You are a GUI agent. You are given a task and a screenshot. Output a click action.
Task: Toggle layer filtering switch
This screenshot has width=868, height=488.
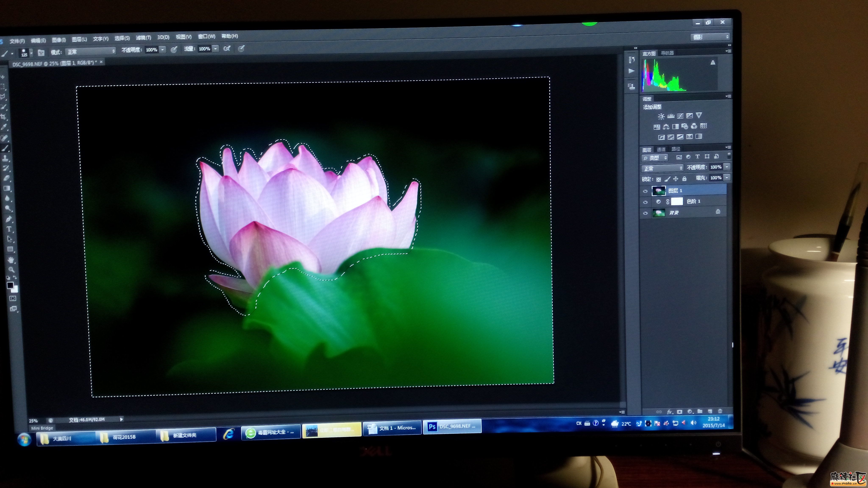[729, 156]
